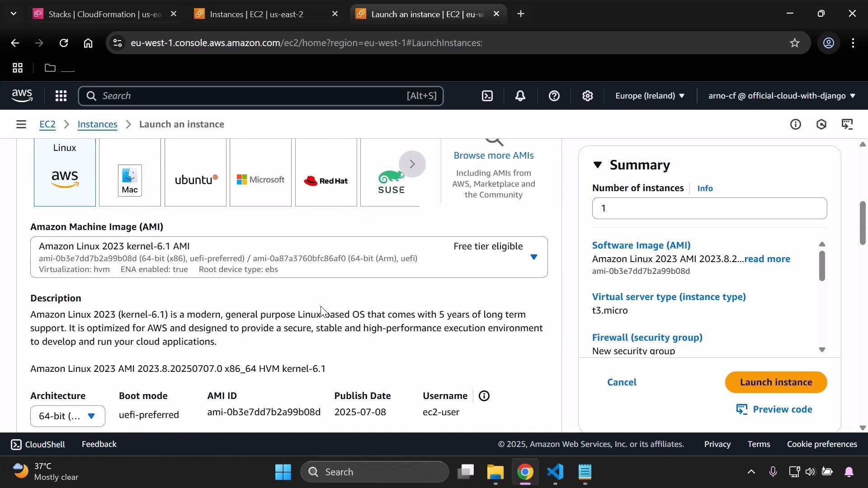Choose the Red Hat quick start tile
The width and height of the screenshot is (868, 488).
coord(326,172)
